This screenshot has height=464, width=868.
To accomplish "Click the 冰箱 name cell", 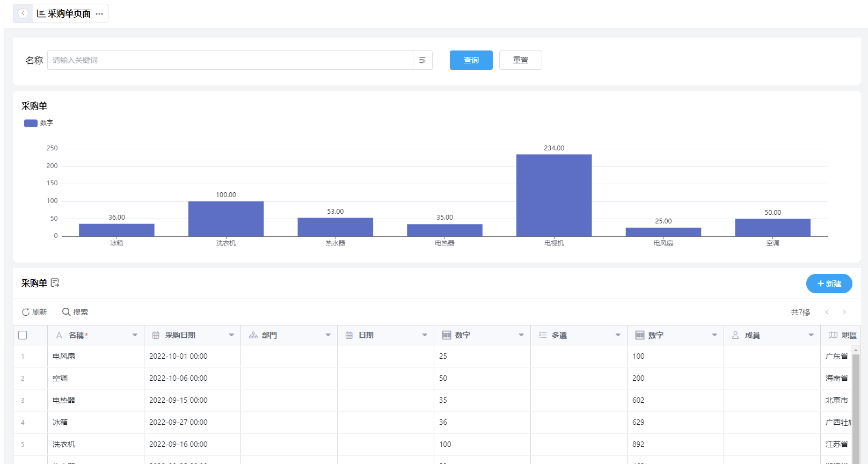I will (x=96, y=422).
